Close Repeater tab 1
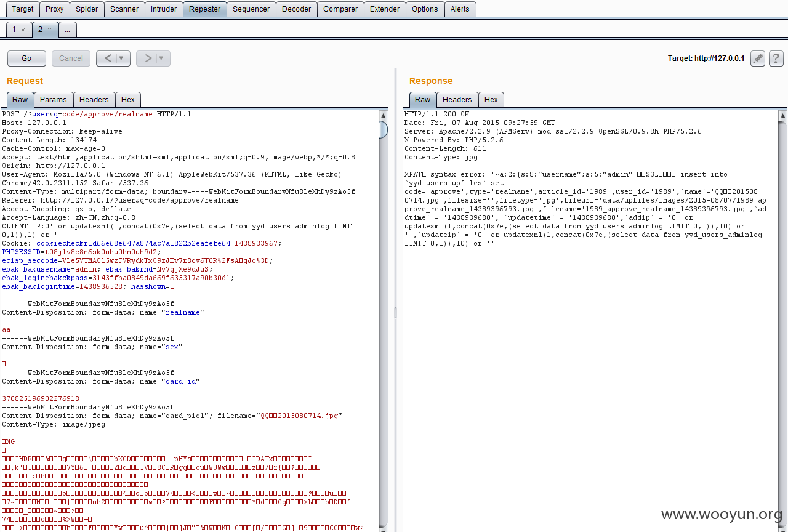Image resolution: width=788 pixels, height=532 pixels. coord(23,30)
